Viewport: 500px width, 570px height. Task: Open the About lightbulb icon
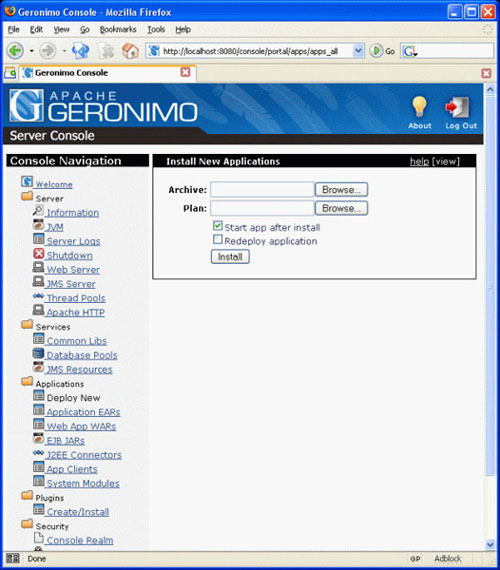[419, 107]
